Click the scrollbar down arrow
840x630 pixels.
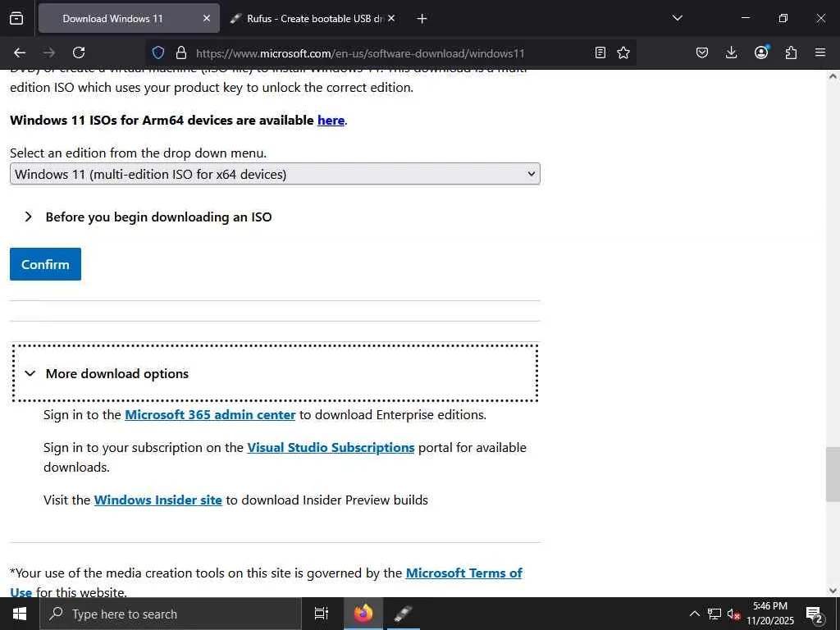[x=833, y=591]
